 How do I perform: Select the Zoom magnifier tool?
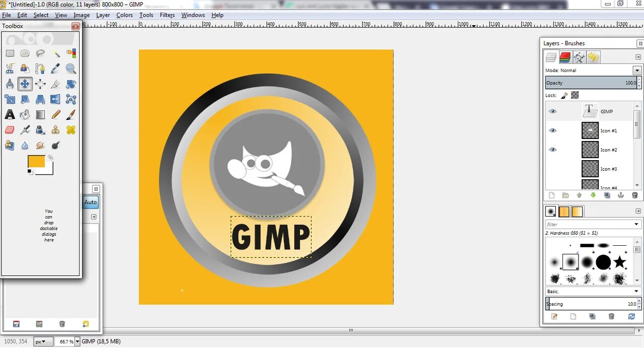coord(71,68)
